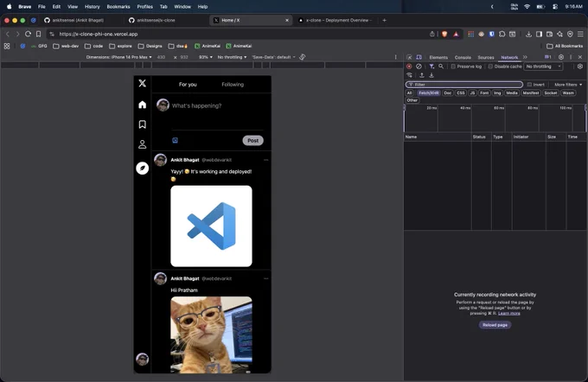Open the X logo in the app sidebar
The height and width of the screenshot is (382, 588).
pyautogui.click(x=142, y=83)
